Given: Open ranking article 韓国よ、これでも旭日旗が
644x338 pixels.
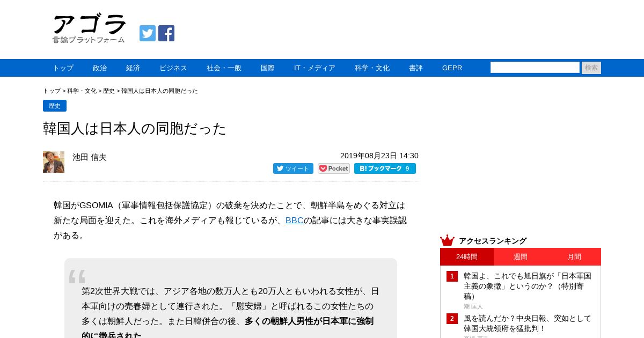Looking at the screenshot, I should (x=528, y=286).
